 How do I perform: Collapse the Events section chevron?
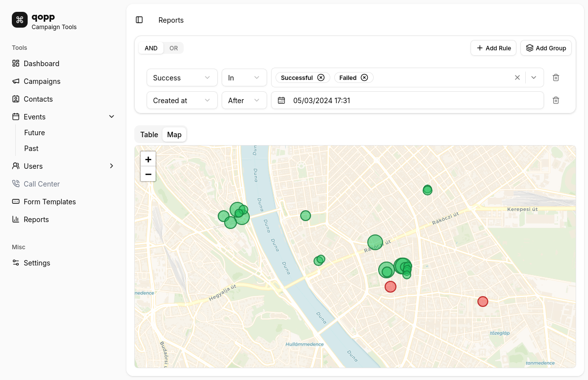click(x=112, y=116)
